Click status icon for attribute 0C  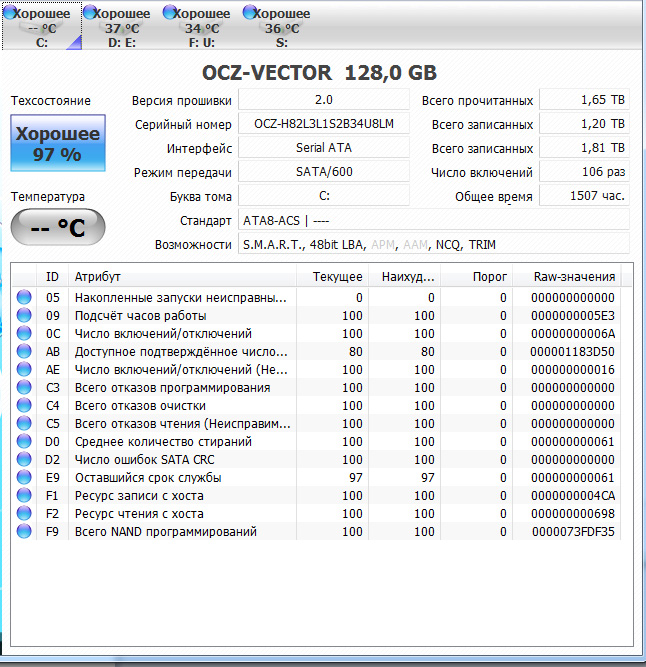pos(24,333)
